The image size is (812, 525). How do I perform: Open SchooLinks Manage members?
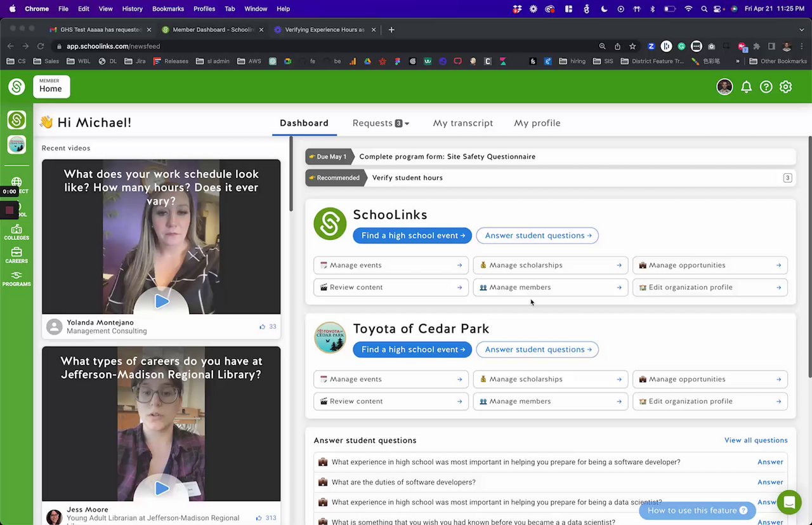tap(551, 288)
